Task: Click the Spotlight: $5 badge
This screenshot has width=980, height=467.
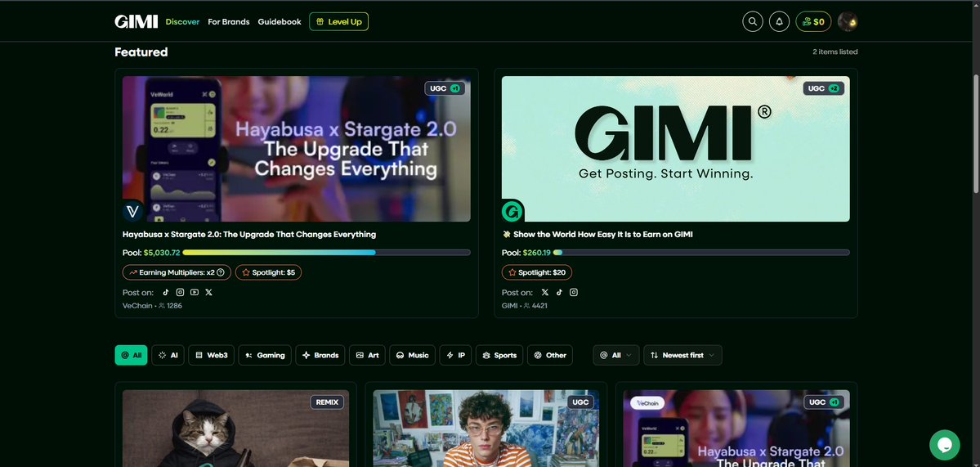Action: pyautogui.click(x=268, y=272)
